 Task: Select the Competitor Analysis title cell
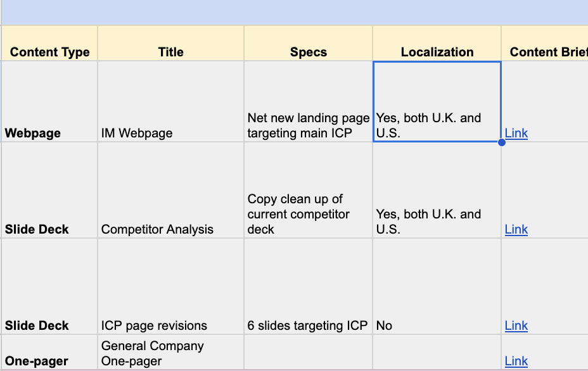coord(170,190)
